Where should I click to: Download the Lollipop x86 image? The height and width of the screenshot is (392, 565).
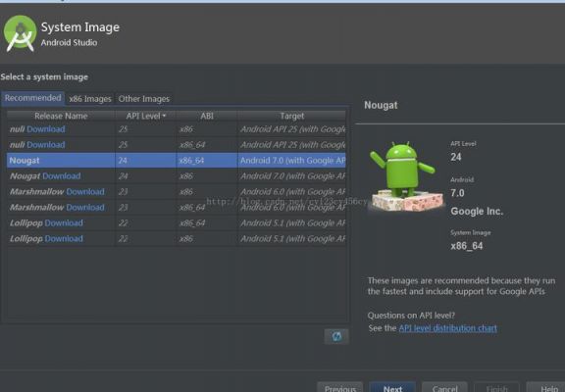click(x=64, y=239)
